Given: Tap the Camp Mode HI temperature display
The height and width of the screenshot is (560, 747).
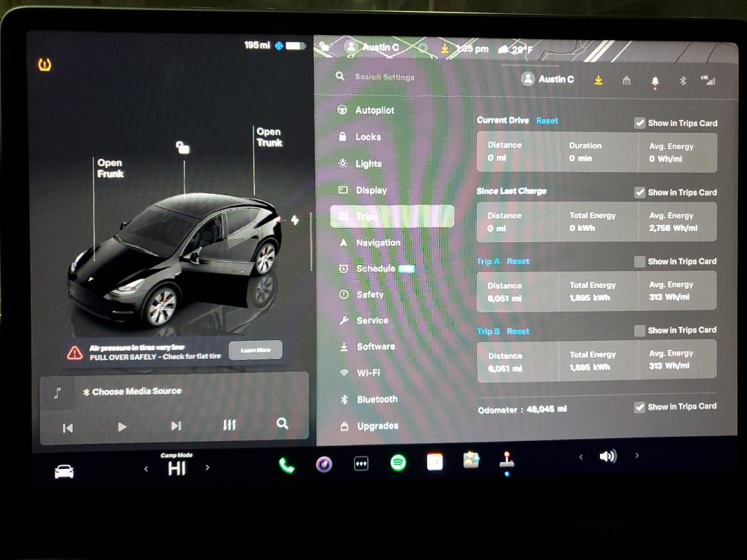Looking at the screenshot, I should [177, 465].
